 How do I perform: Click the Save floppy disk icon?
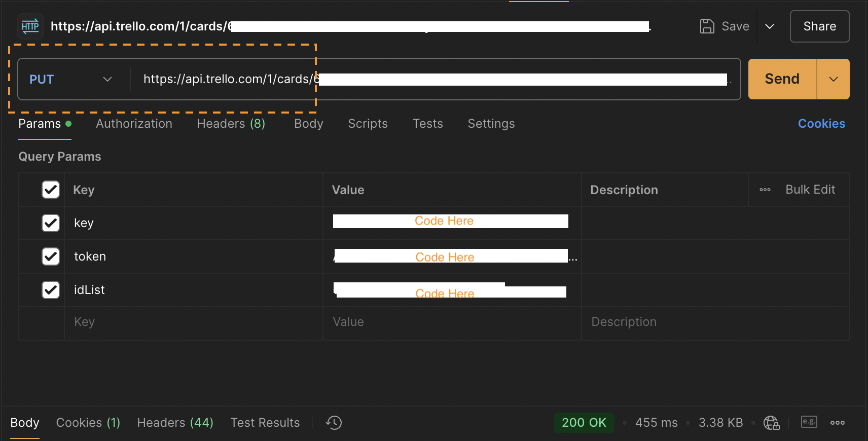[707, 26]
